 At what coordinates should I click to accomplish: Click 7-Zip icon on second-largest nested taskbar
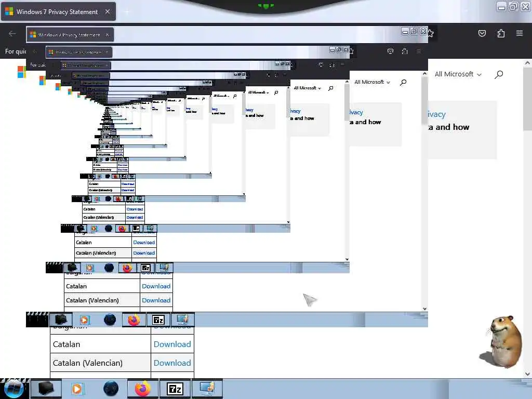point(158,320)
